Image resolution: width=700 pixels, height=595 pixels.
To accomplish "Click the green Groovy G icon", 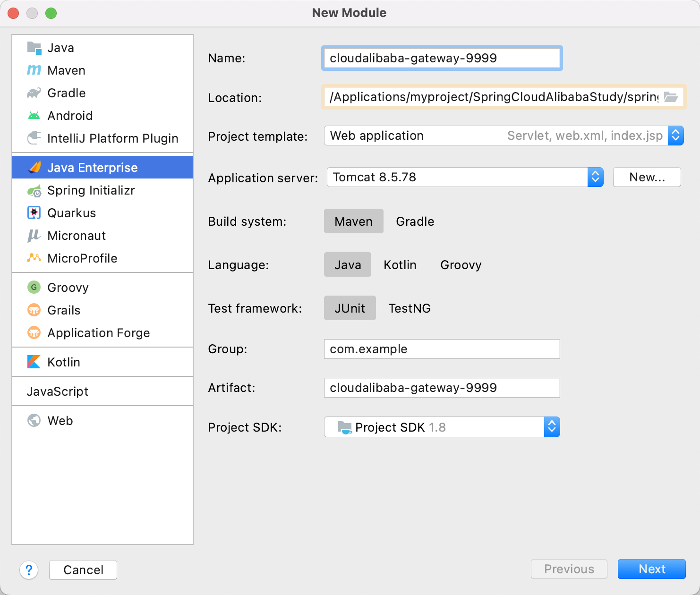I will tap(34, 288).
